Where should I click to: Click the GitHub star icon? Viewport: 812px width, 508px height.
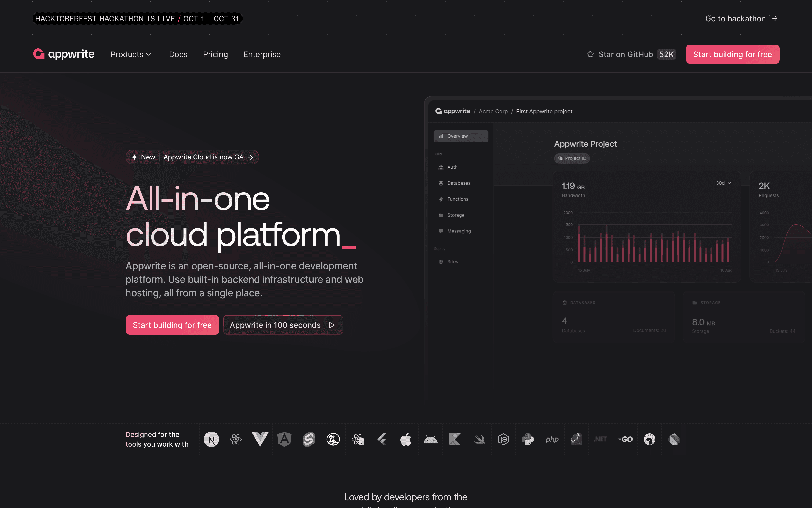coord(590,54)
